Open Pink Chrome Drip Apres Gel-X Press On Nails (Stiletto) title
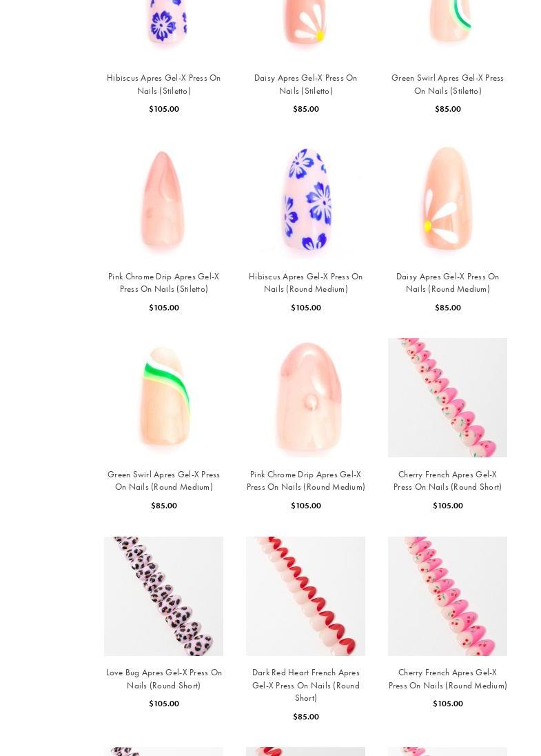The width and height of the screenshot is (541, 756). pos(164,283)
